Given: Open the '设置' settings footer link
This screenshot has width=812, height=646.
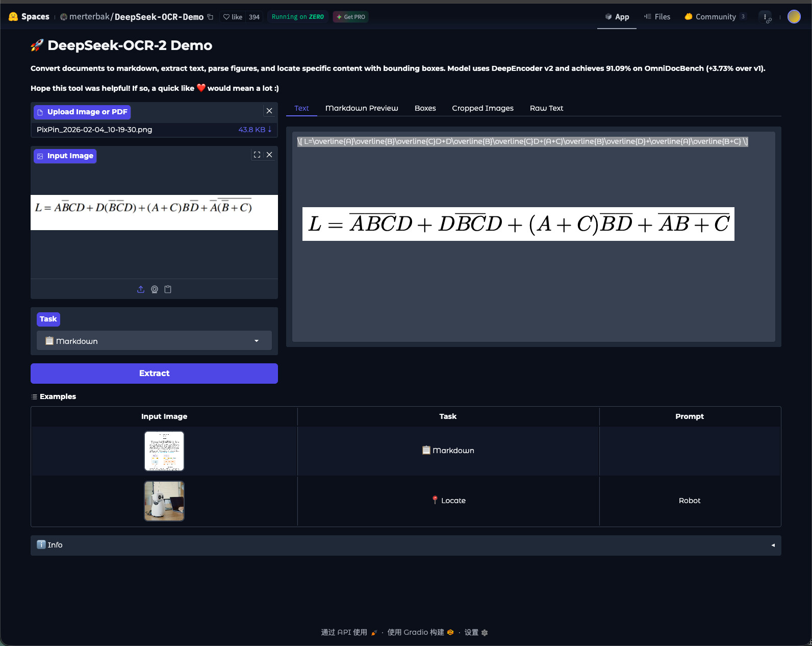Looking at the screenshot, I should click(476, 632).
